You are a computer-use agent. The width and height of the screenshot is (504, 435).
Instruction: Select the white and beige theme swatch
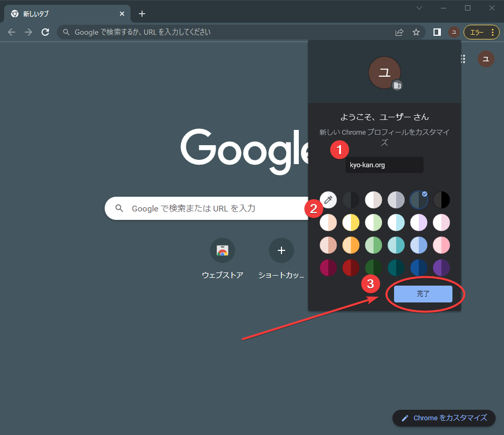click(x=374, y=200)
